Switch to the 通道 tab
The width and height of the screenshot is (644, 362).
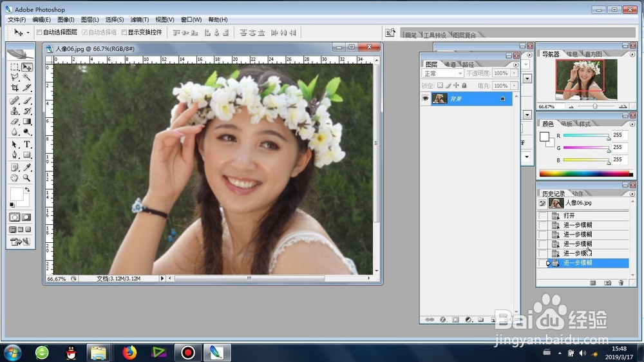[450, 64]
